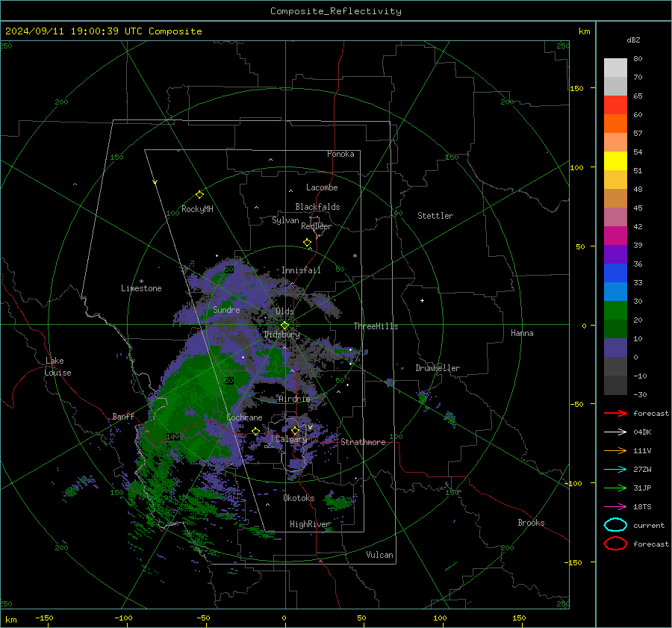The image size is (672, 628).
Task: Click the Brooks label
Action: tap(531, 523)
